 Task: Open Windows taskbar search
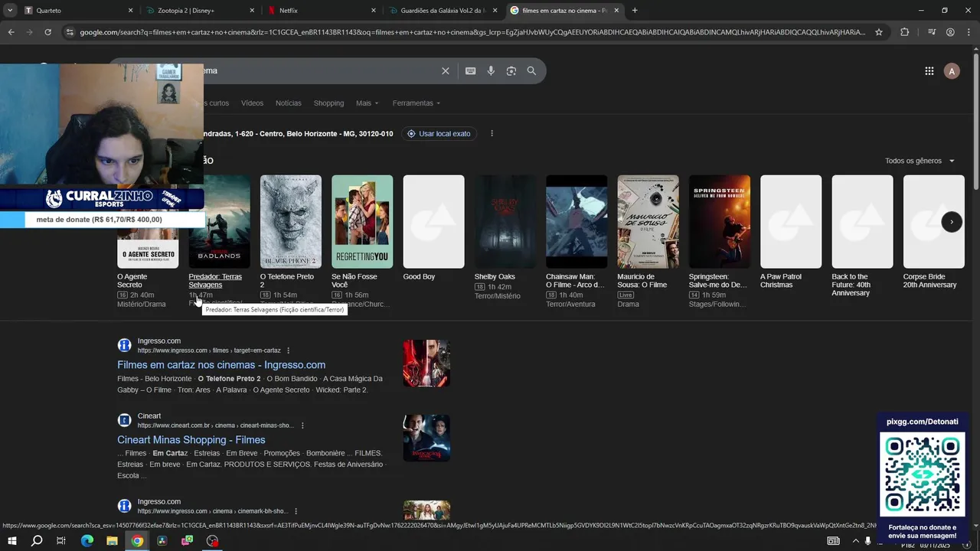click(x=37, y=541)
